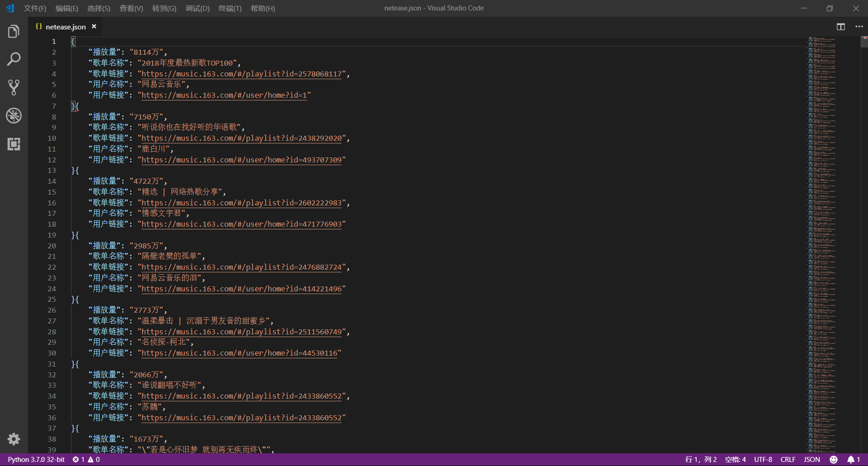The height and width of the screenshot is (466, 868).
Task: Click text "隔壁老樊的孤单"
Action: (x=170, y=256)
